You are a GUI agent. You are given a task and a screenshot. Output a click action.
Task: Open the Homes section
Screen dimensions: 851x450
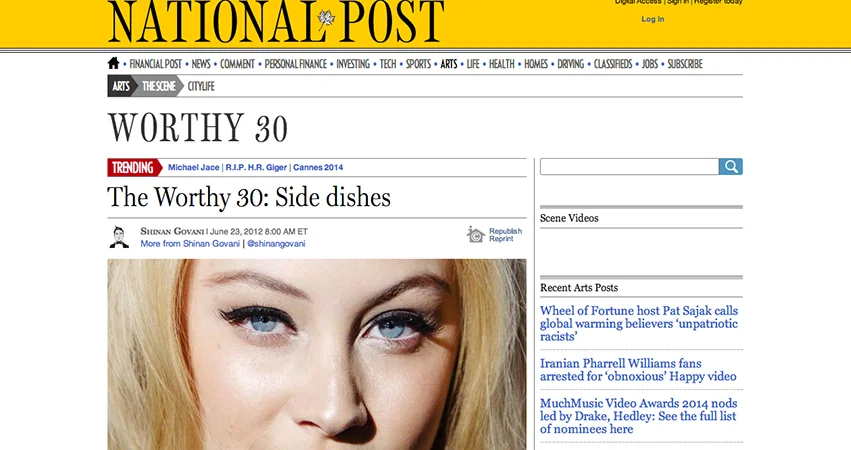[x=536, y=64]
